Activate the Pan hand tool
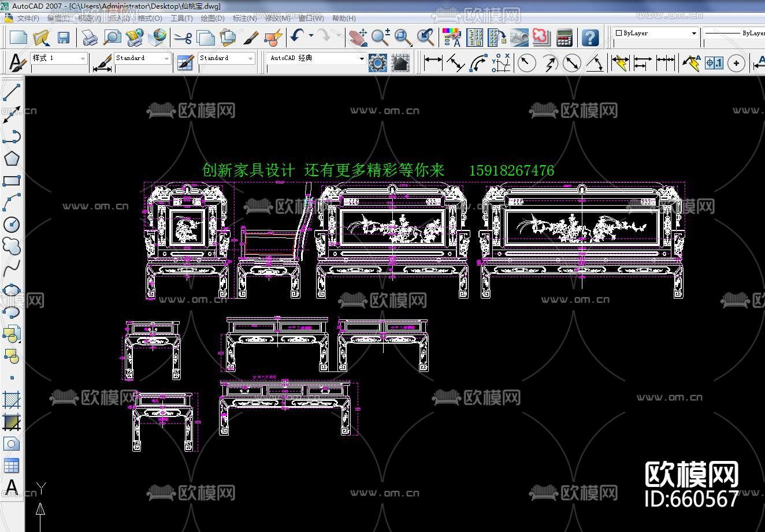The width and height of the screenshot is (765, 532). pos(358,38)
